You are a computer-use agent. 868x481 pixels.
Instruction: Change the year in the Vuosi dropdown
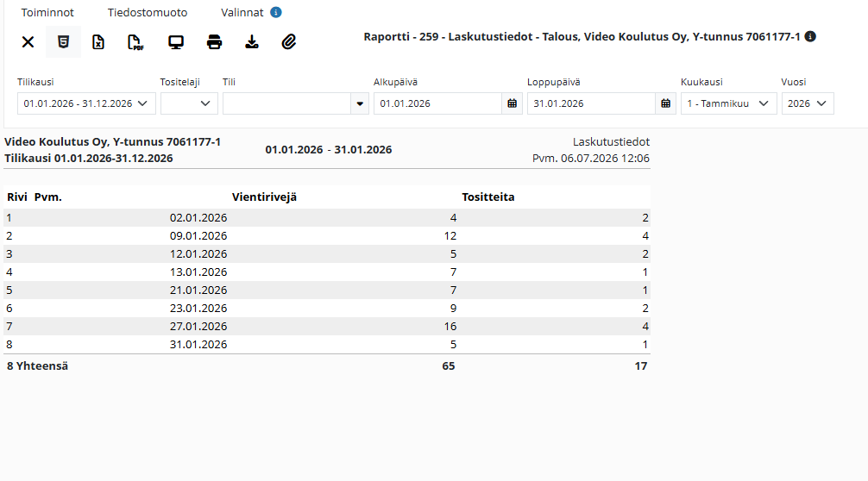(x=808, y=103)
